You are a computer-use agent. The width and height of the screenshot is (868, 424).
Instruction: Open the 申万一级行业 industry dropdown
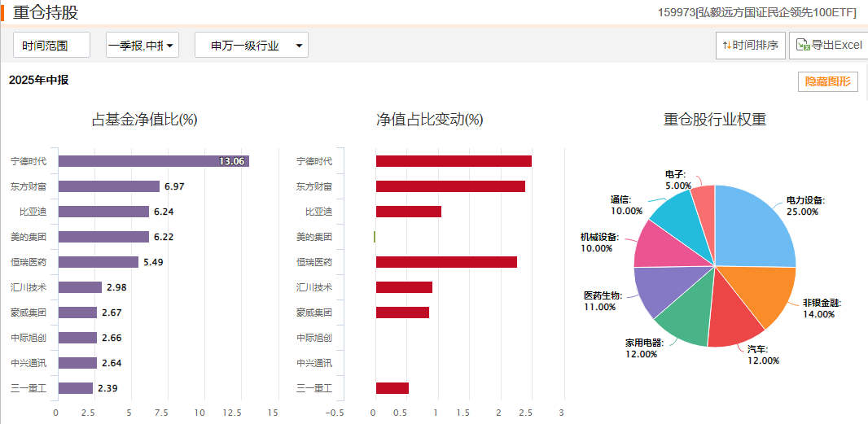(x=252, y=45)
